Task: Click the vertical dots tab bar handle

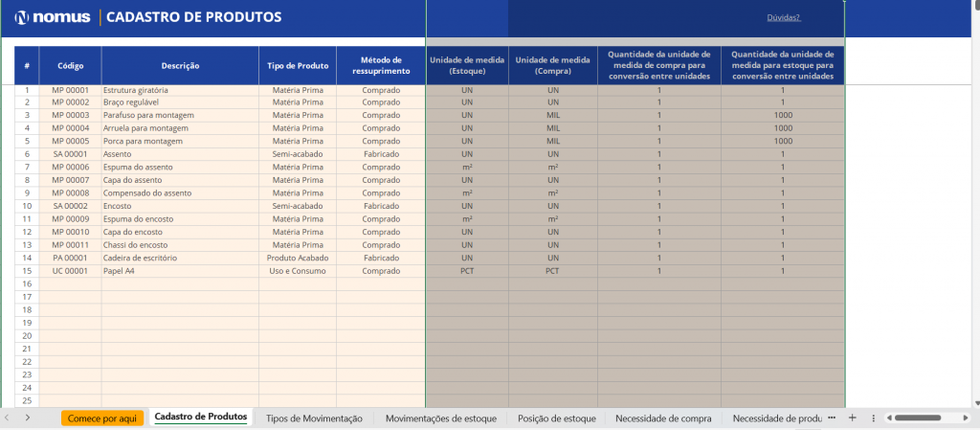Action: coord(875,419)
